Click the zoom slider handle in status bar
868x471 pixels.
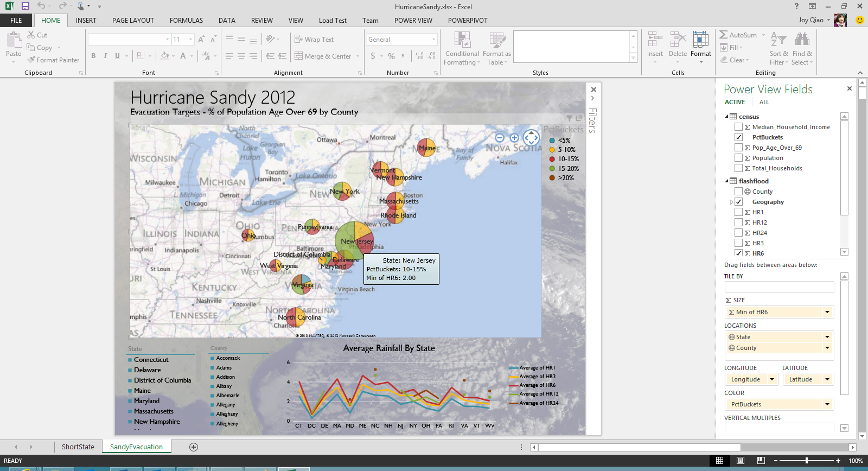[x=807, y=461]
